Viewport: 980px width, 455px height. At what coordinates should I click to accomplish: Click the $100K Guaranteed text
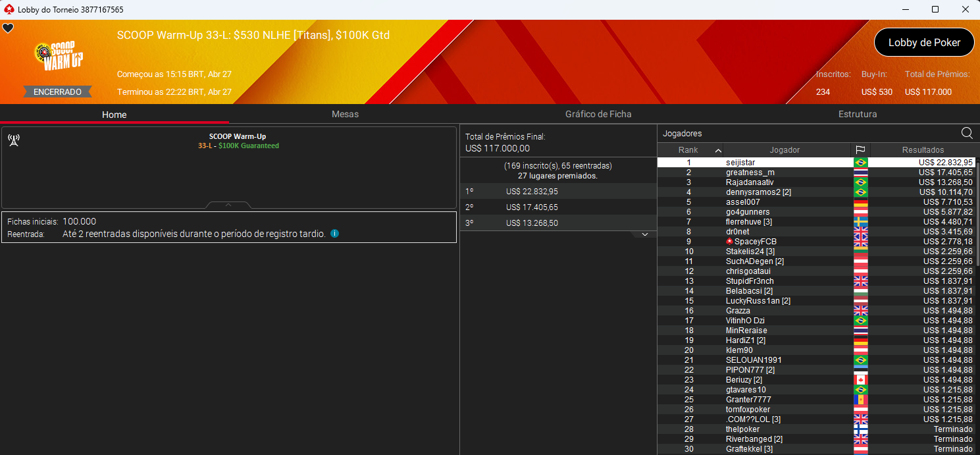(249, 146)
